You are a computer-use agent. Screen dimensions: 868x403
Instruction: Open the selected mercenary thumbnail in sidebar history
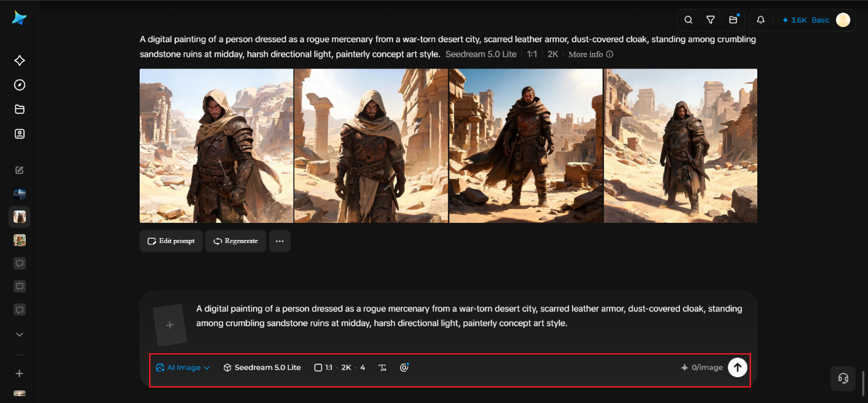point(19,217)
